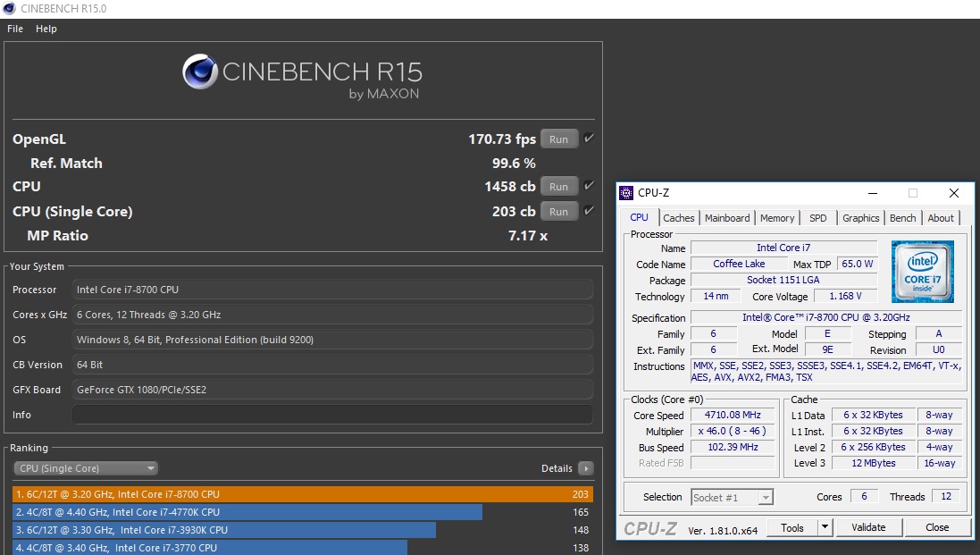Select ranking row 2 Intel Core i7-4770K CPU
This screenshot has height=555, width=980.
tap(303, 512)
